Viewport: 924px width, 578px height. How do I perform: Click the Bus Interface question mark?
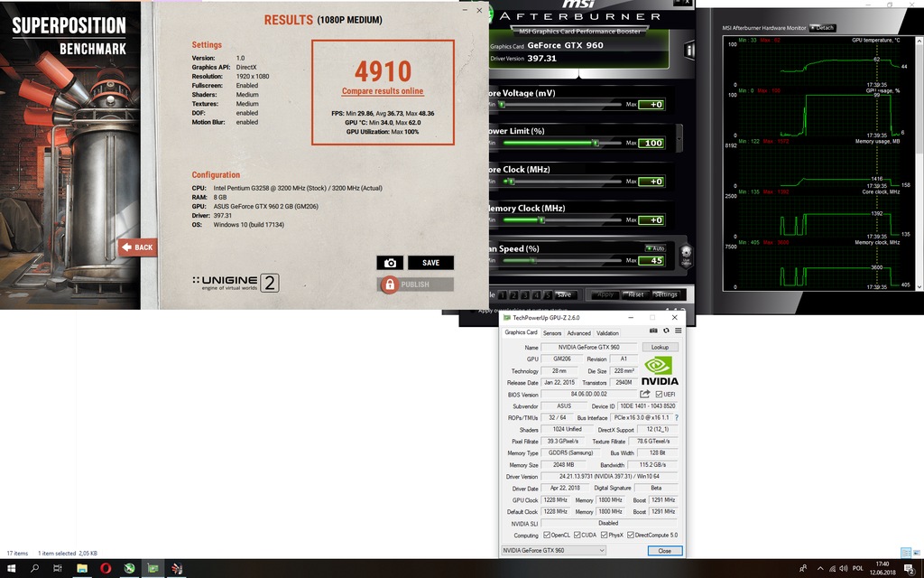677,417
